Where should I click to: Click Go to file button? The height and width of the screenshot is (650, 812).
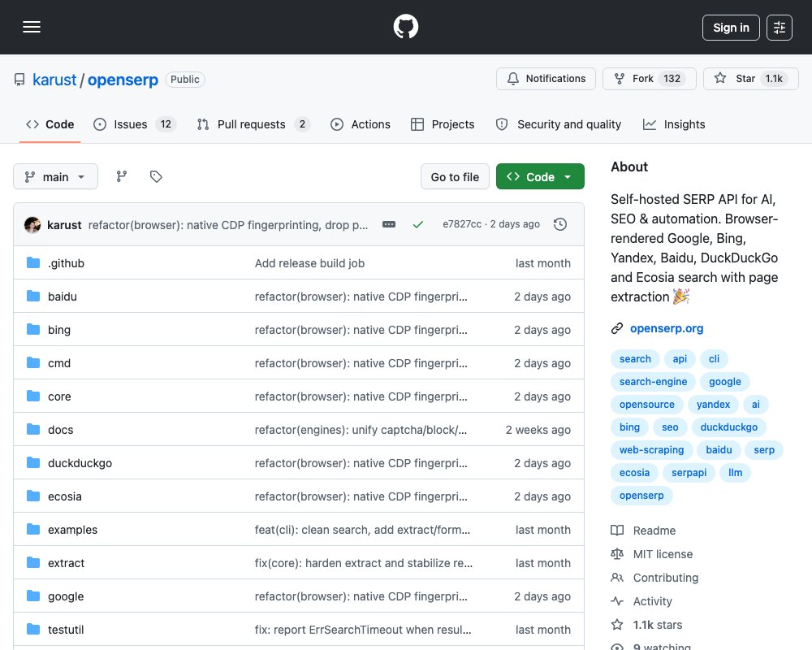tap(455, 177)
